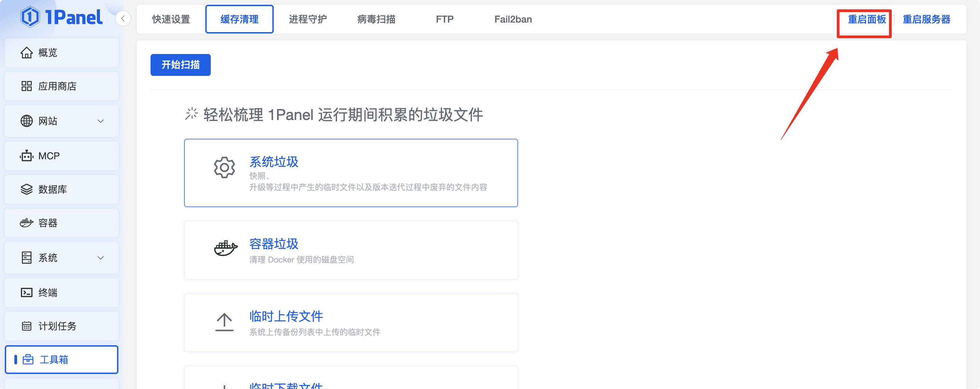Switch to the FTP tab
Viewport: 980px width, 389px height.
click(x=445, y=19)
